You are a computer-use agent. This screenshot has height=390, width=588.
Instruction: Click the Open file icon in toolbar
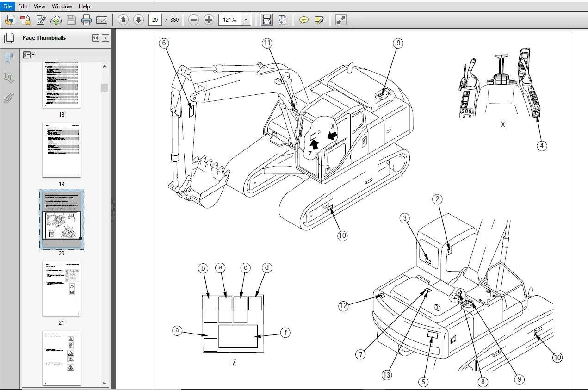pos(10,20)
